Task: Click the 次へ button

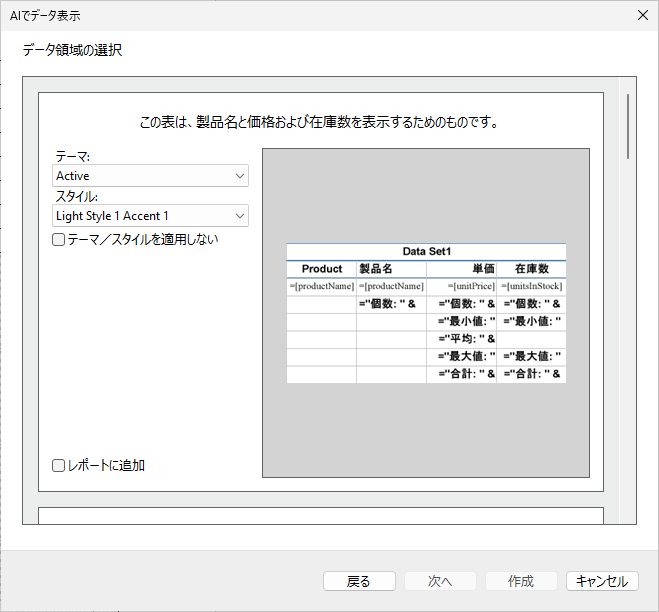Action: [x=440, y=581]
